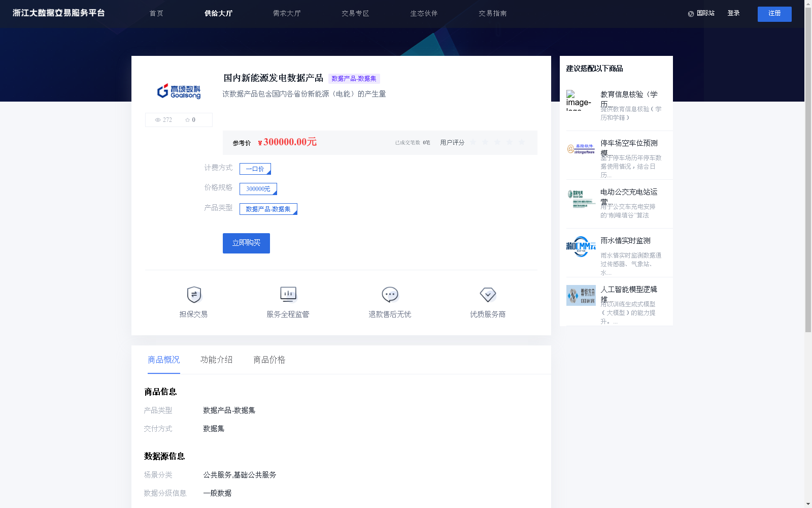Click the 教育信息核验 broken image thumbnail
The width and height of the screenshot is (812, 508).
click(x=581, y=101)
